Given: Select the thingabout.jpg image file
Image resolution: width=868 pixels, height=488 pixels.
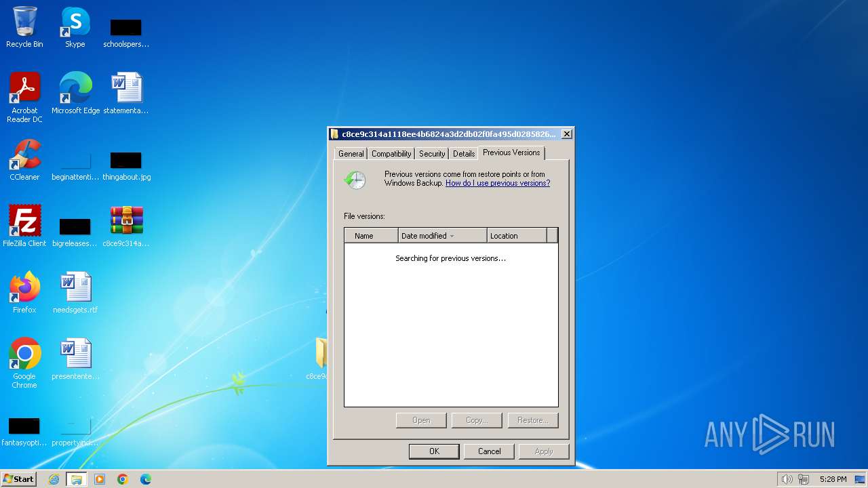Looking at the screenshot, I should click(126, 166).
